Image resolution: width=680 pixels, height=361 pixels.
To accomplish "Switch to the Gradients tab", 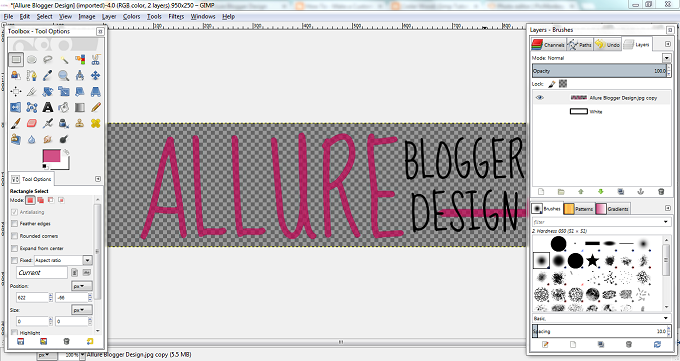I will 612,209.
